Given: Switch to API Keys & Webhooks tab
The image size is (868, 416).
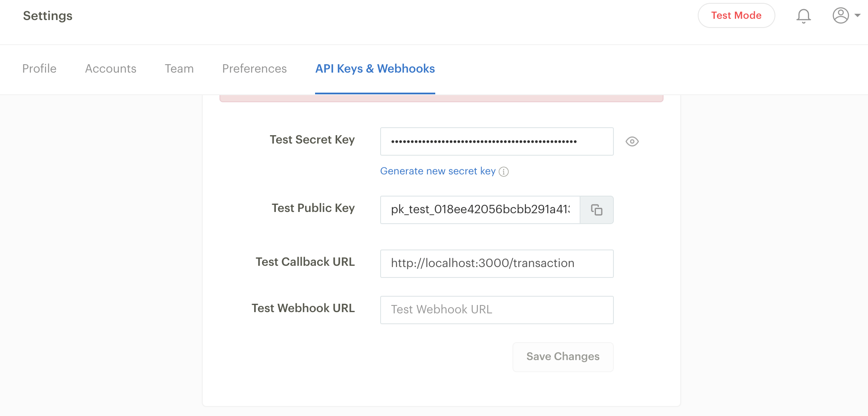Looking at the screenshot, I should [x=375, y=68].
